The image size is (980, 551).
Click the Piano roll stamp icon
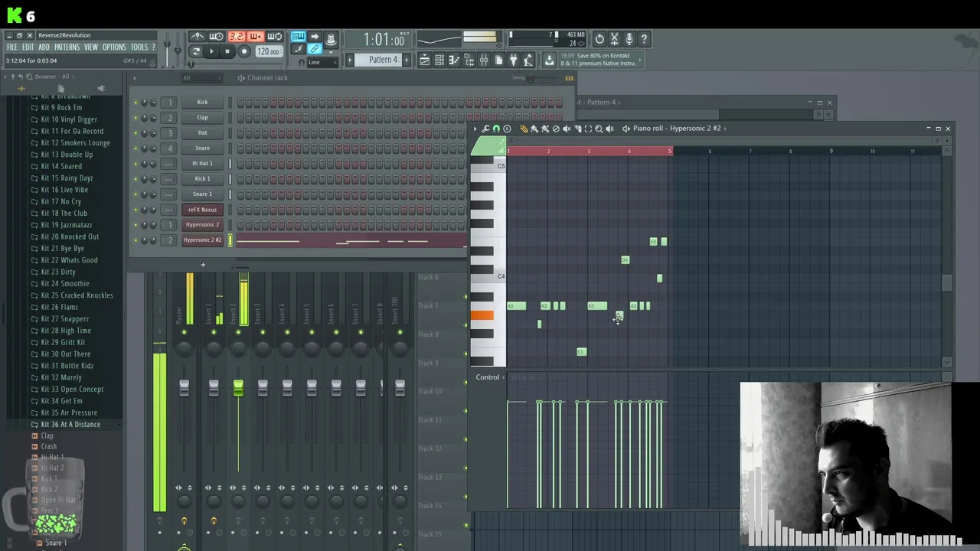tap(507, 129)
